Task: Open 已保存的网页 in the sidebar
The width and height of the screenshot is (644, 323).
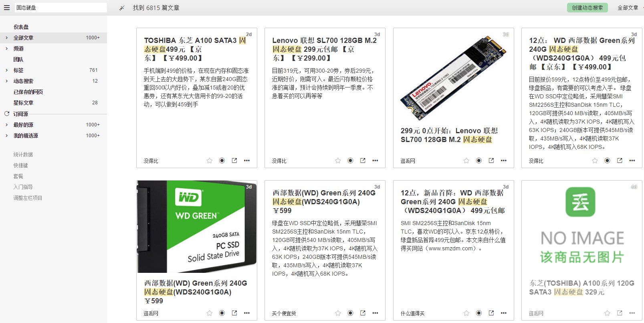Action: tap(28, 92)
